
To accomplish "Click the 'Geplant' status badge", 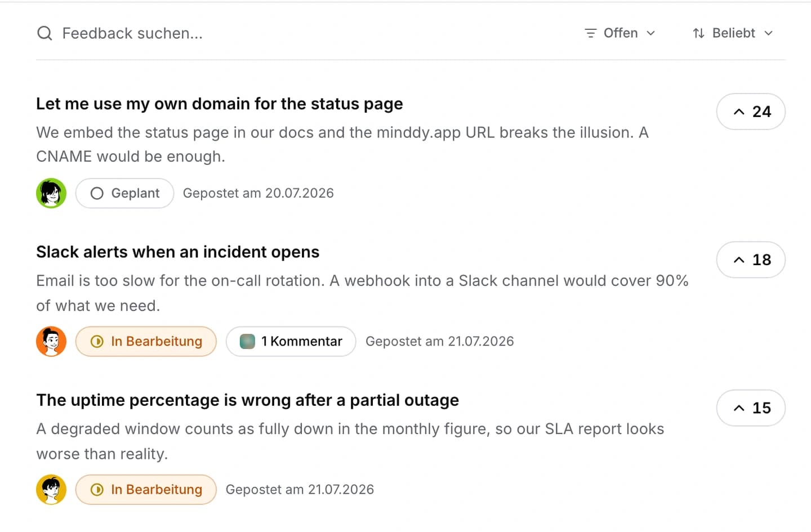I will [125, 193].
